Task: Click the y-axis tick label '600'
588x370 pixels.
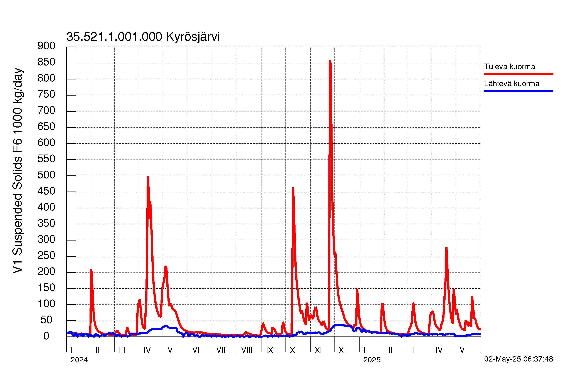Action: coord(46,143)
